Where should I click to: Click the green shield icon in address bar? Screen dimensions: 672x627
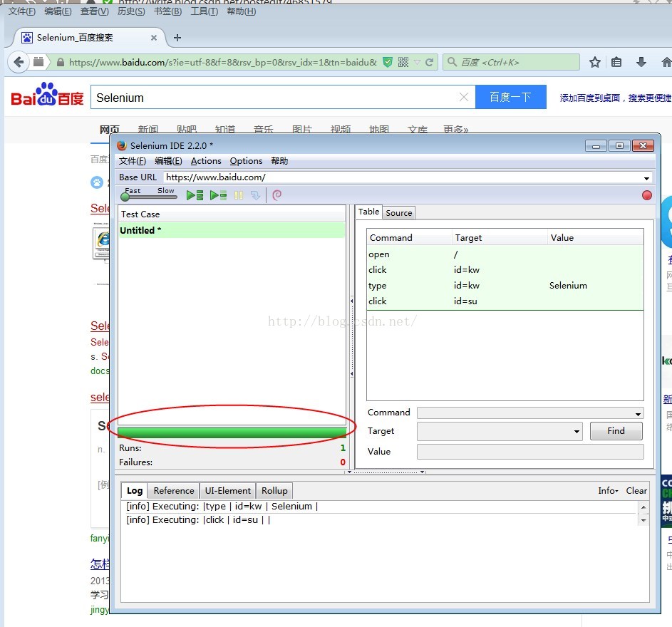click(x=388, y=63)
